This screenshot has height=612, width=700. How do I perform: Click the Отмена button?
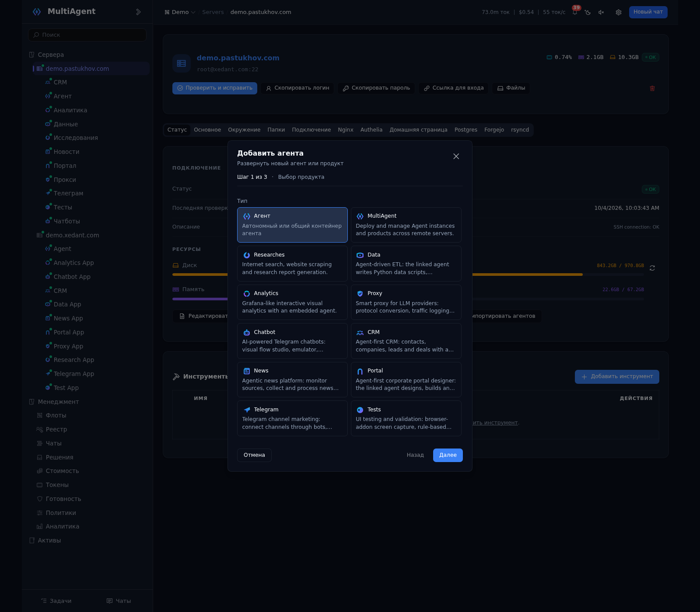point(254,455)
